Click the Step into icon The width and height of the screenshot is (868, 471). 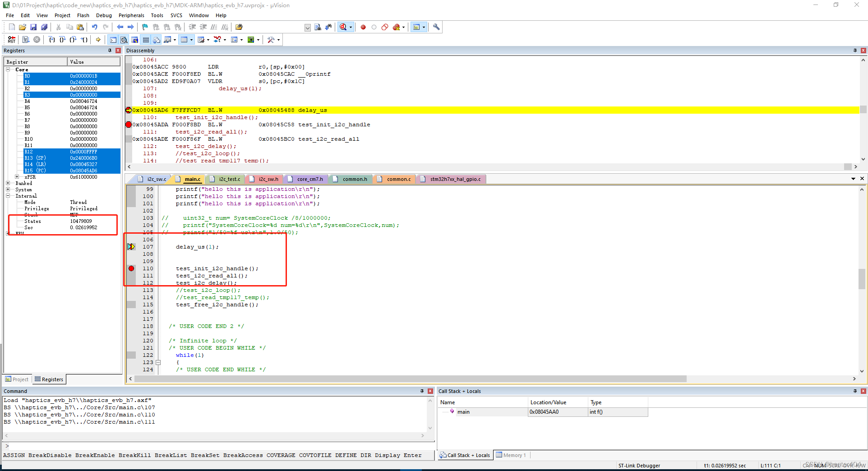(x=52, y=40)
